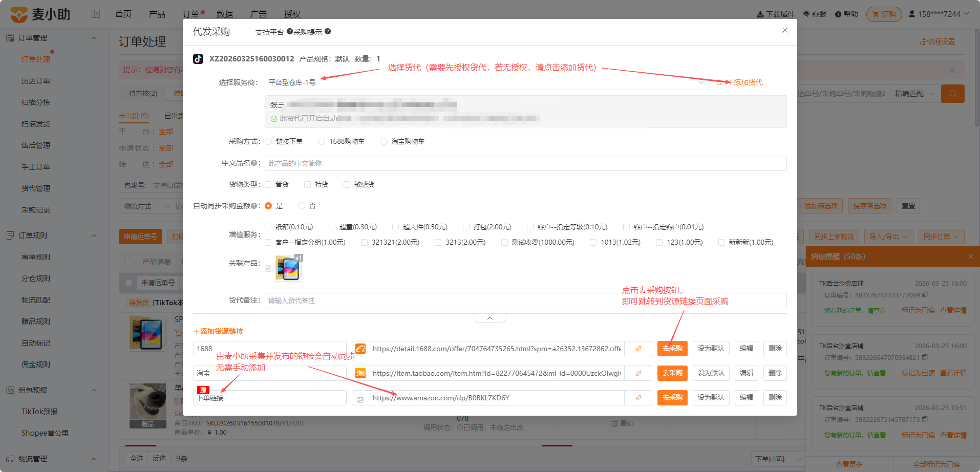Open the 精确匹配 dropdown
Viewport: 980px width, 472px height.
coord(914,94)
